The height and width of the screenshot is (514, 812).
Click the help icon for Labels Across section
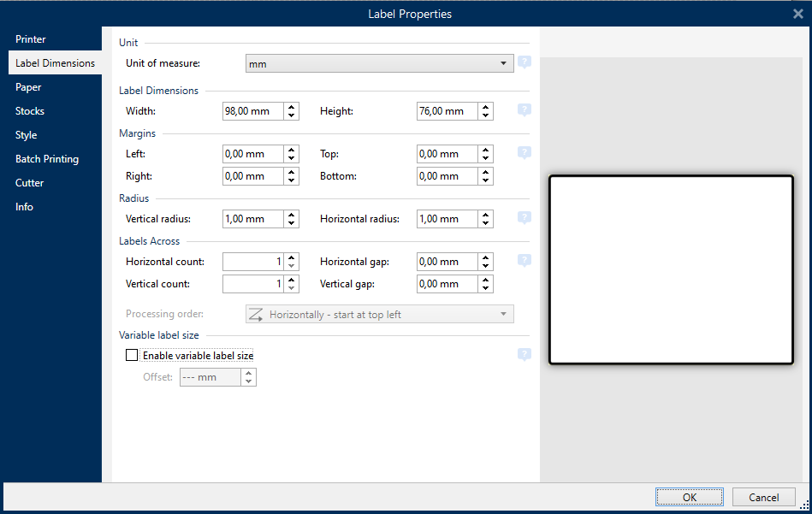(x=524, y=261)
